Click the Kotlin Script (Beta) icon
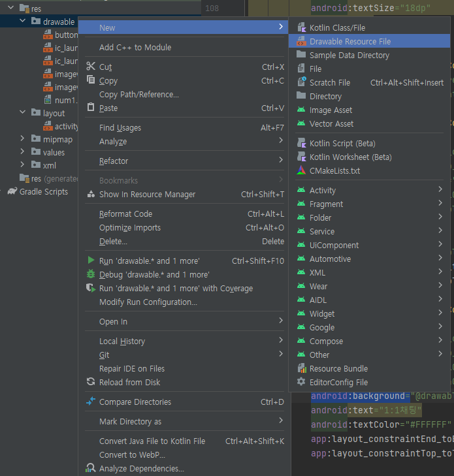Image resolution: width=454 pixels, height=476 pixels. coord(301,143)
